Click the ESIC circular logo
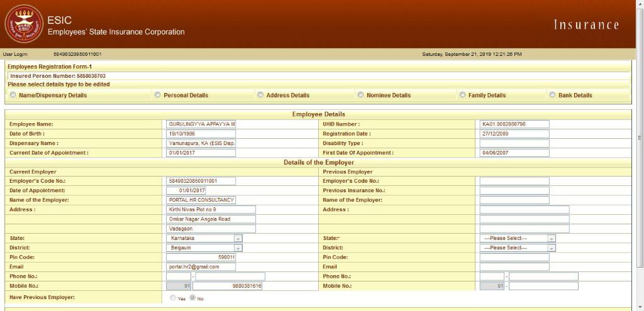This screenshot has width=644, height=311. tap(23, 24)
